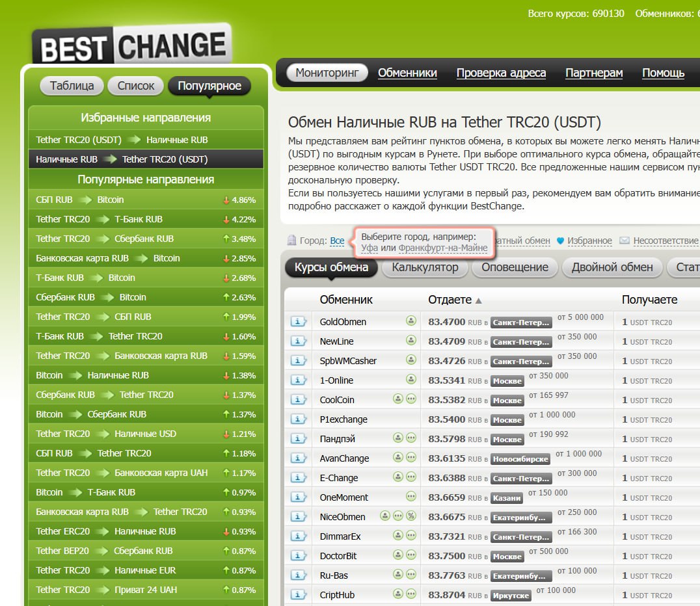Open the Мониторинг menu item
This screenshot has width=700, height=606.
point(327,73)
